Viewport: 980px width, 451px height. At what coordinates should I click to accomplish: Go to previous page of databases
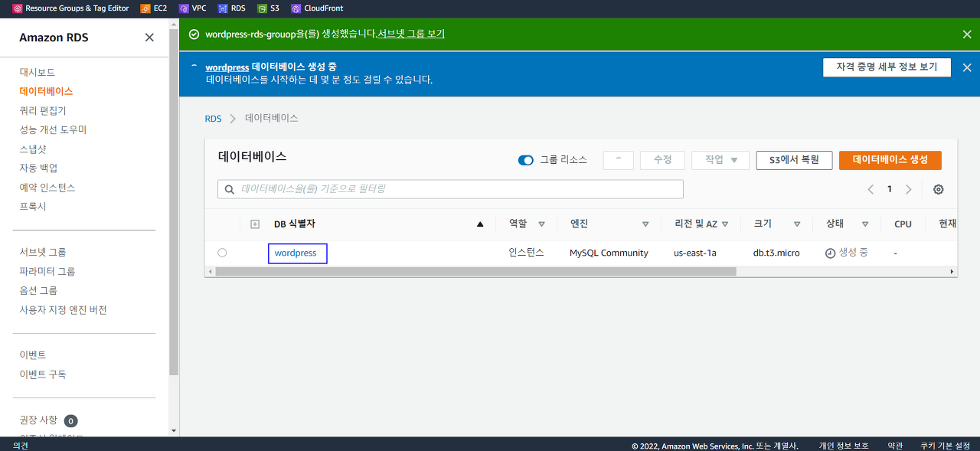tap(871, 189)
